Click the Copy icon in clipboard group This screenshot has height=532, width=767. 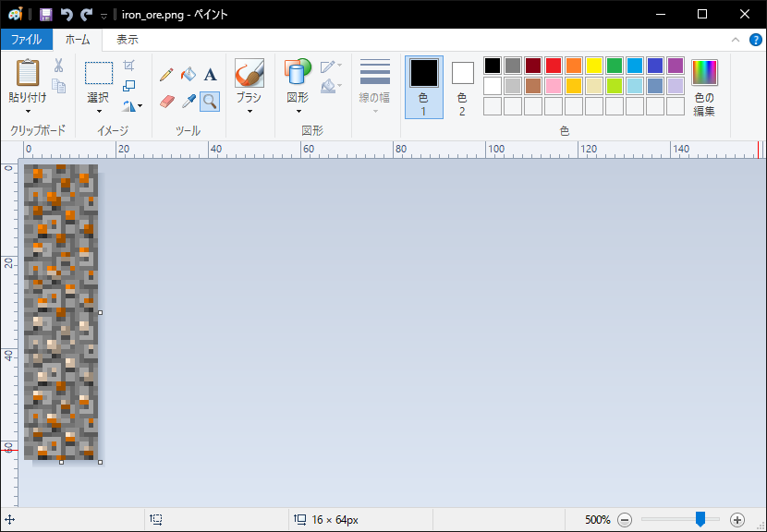[x=59, y=86]
